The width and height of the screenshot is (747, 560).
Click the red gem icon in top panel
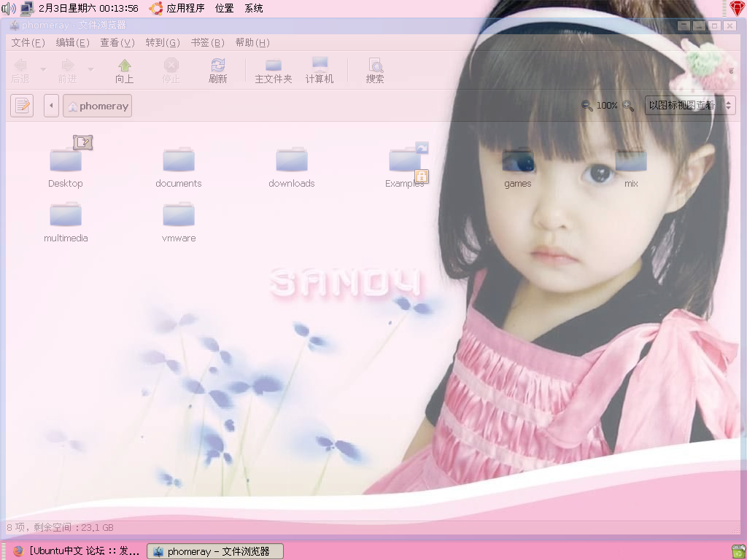[738, 8]
